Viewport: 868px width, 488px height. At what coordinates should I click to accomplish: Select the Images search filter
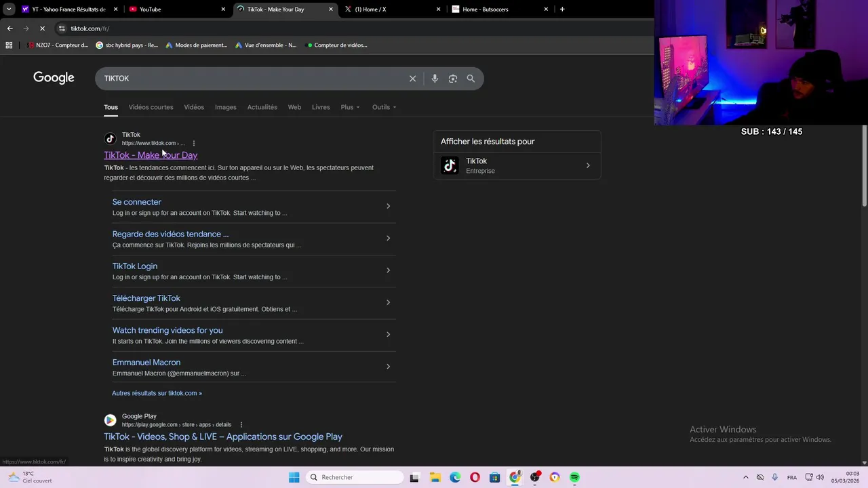click(x=226, y=107)
